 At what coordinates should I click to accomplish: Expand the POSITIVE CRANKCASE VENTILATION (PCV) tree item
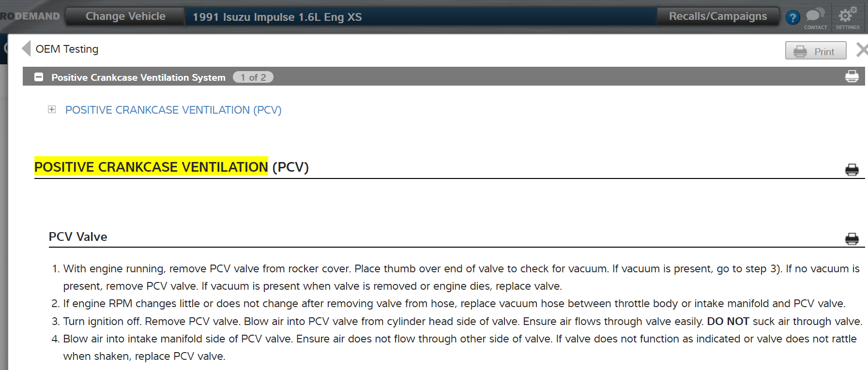pos(52,109)
